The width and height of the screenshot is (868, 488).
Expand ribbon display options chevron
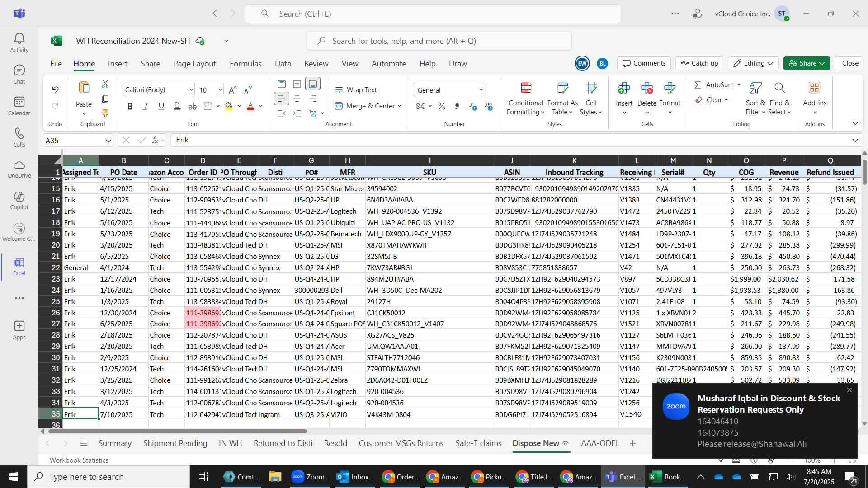click(855, 123)
